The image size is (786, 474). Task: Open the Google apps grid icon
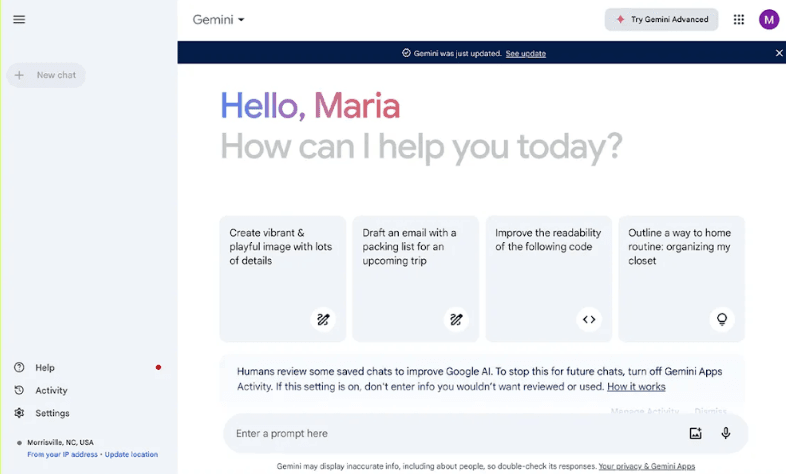(739, 20)
